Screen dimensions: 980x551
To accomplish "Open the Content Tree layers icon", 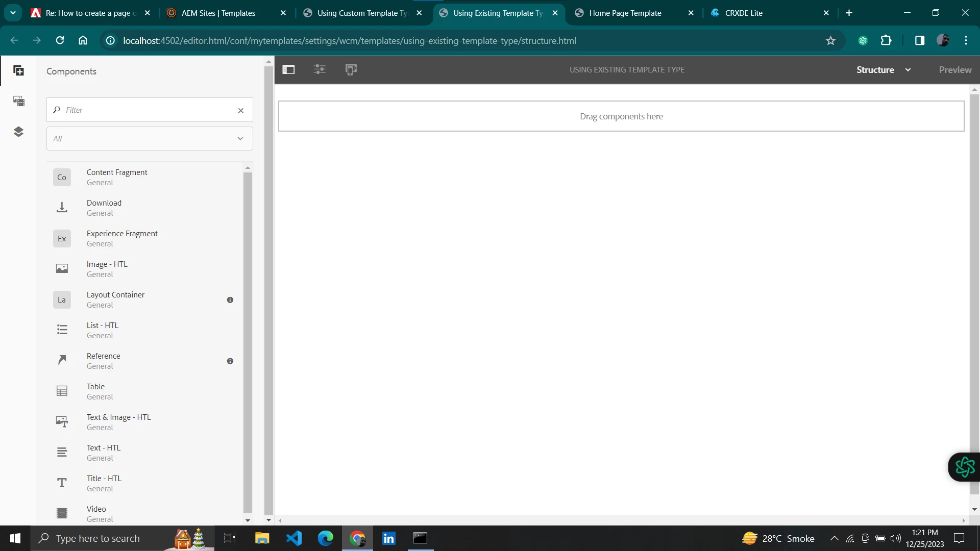I will coord(18,132).
